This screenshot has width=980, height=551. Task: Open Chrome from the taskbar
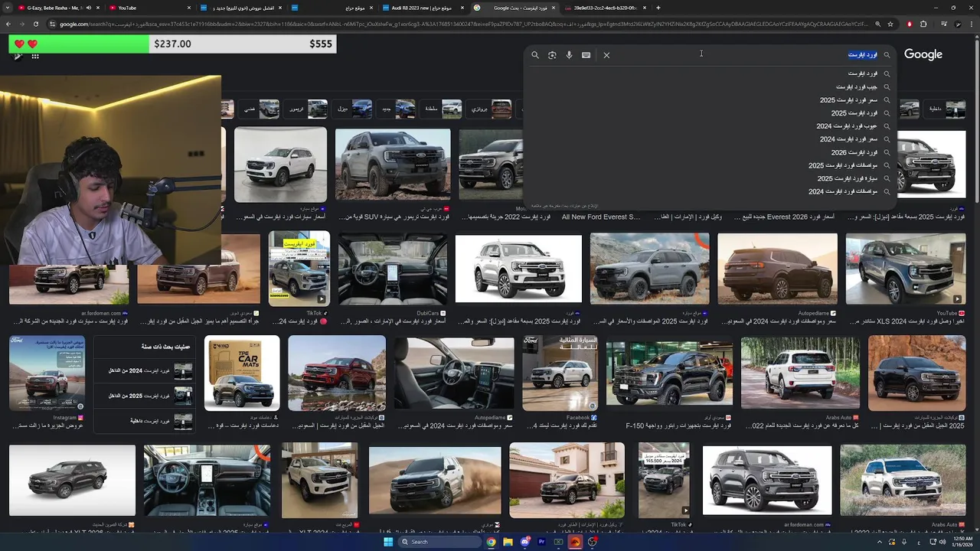tap(491, 542)
